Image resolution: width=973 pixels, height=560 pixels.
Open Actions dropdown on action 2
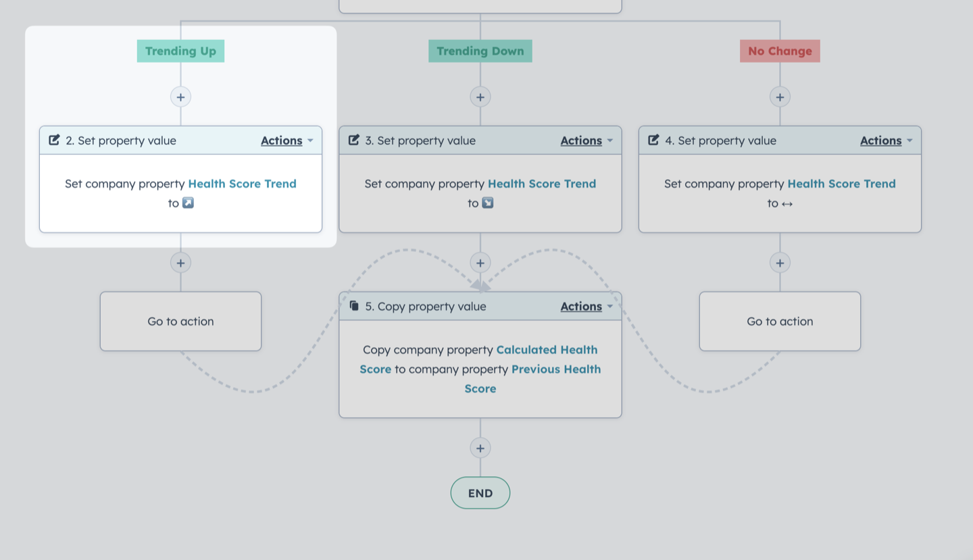287,141
